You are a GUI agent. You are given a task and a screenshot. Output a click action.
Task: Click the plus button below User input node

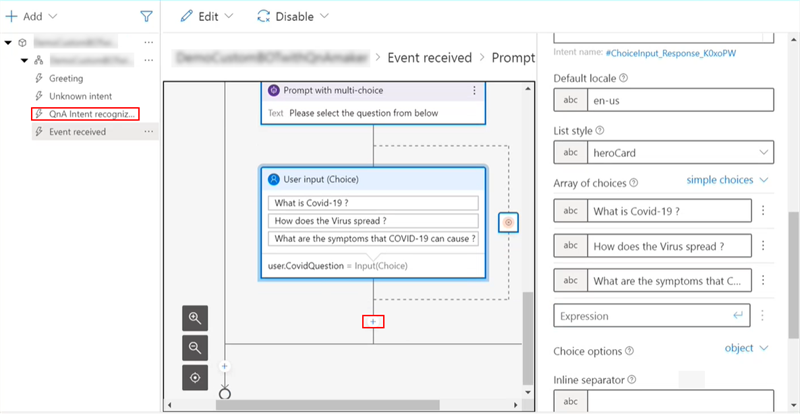(x=373, y=322)
